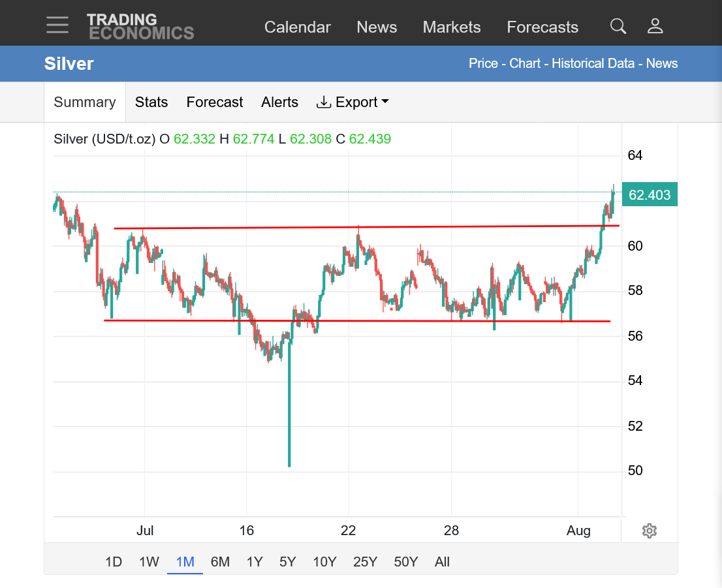Click the 22 date axis label

[x=348, y=531]
